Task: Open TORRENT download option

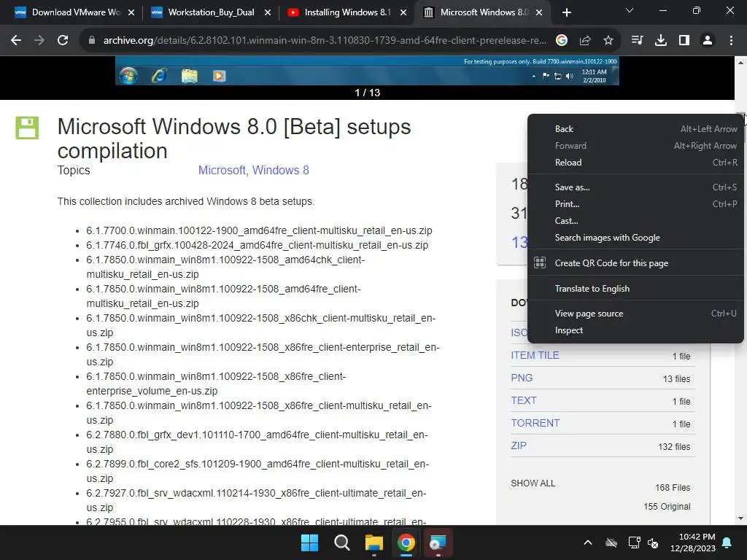Action: [x=535, y=423]
